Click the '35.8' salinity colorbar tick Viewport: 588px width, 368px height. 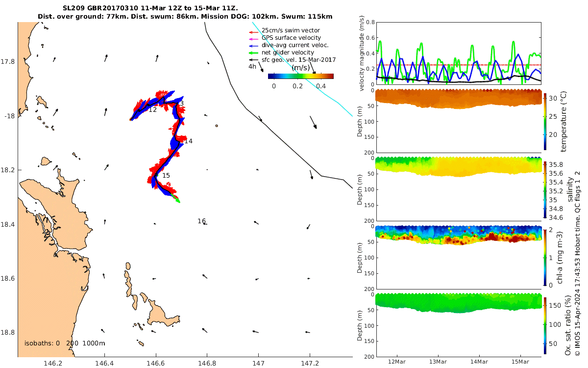pos(557,164)
